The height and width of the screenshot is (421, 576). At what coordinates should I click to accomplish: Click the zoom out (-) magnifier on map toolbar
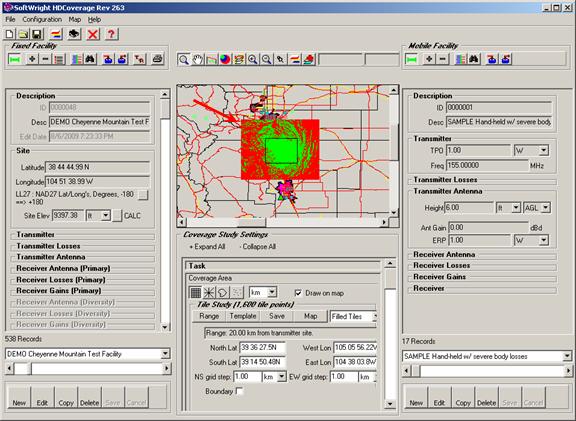tap(267, 59)
